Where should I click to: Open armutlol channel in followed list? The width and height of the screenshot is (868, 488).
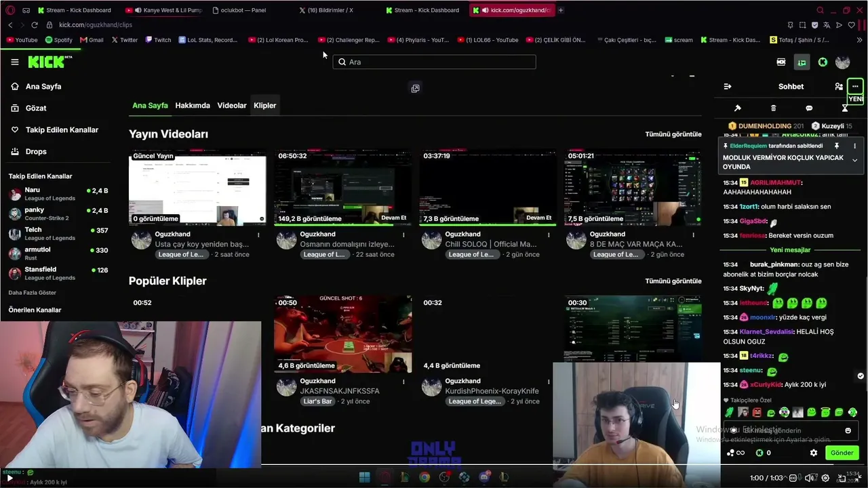(58, 253)
